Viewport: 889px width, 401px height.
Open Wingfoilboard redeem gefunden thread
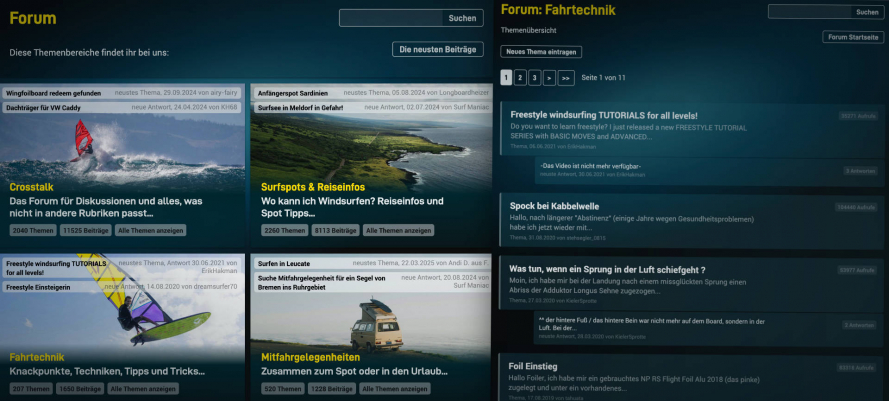coord(53,93)
